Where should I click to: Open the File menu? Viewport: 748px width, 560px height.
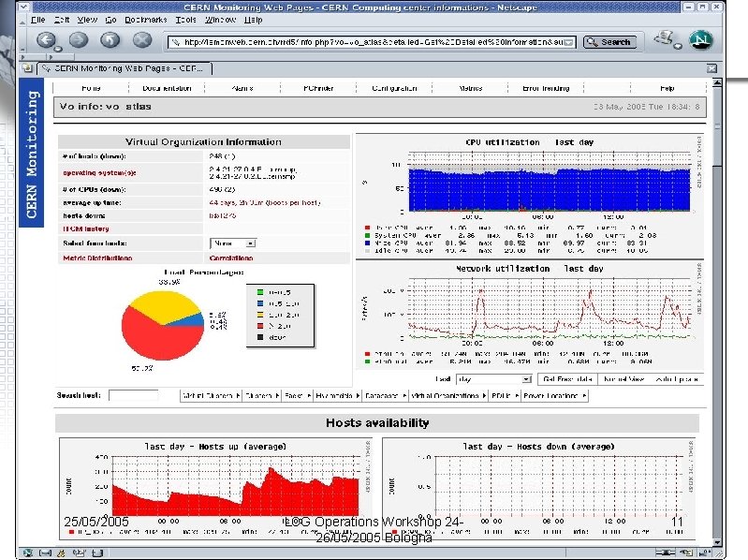(x=37, y=20)
